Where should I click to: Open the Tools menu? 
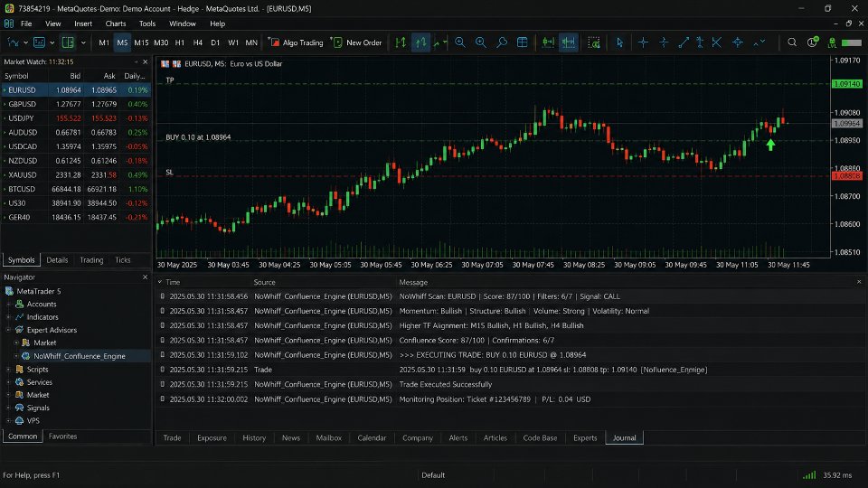(147, 23)
